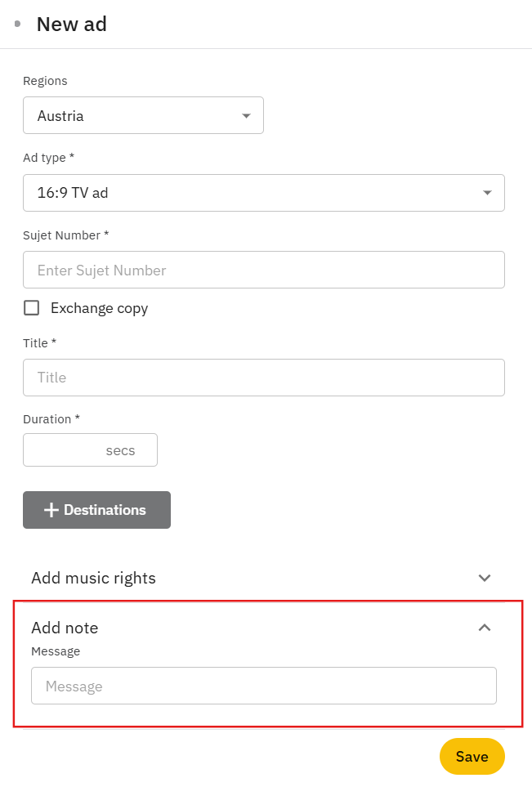This screenshot has width=532, height=787.
Task: Click the Exchange copy label text
Action: click(99, 308)
